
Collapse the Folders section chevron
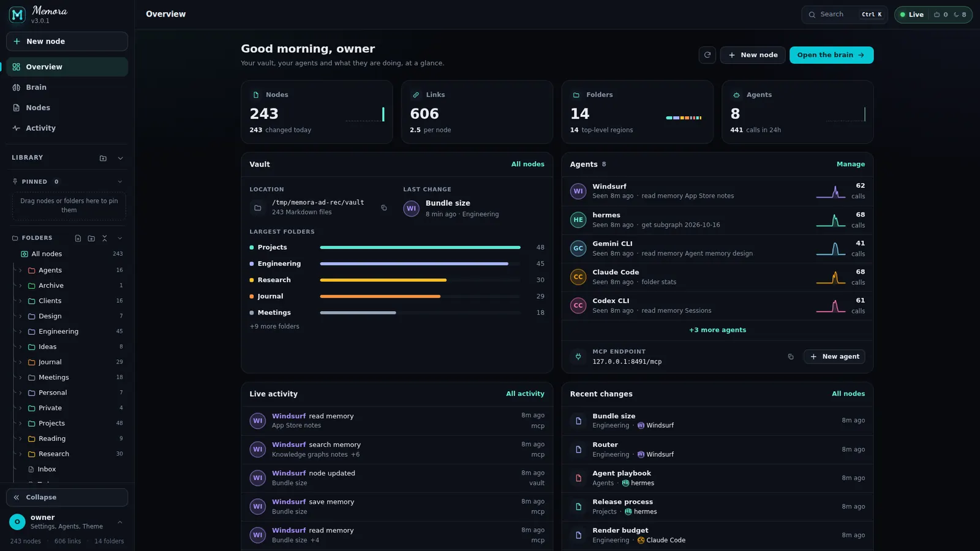pos(120,238)
